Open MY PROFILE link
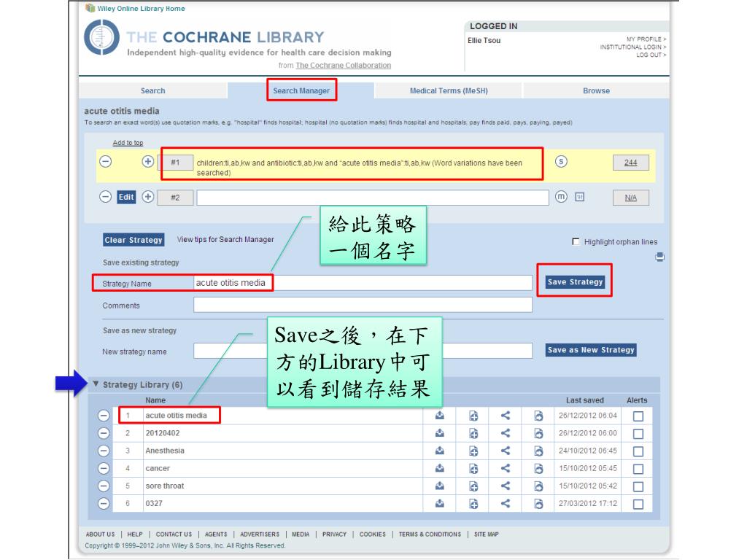Screen dimensions: 747x560 pos(646,39)
